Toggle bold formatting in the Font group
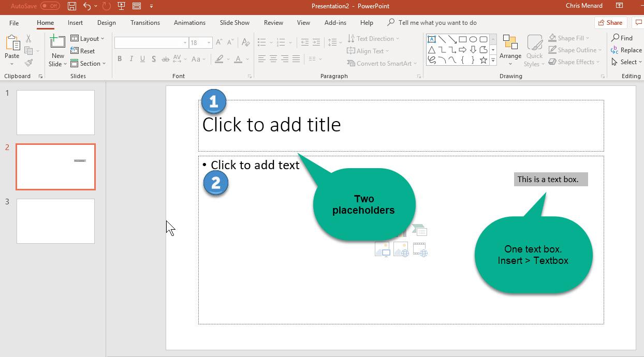Image resolution: width=644 pixels, height=357 pixels. [120, 58]
